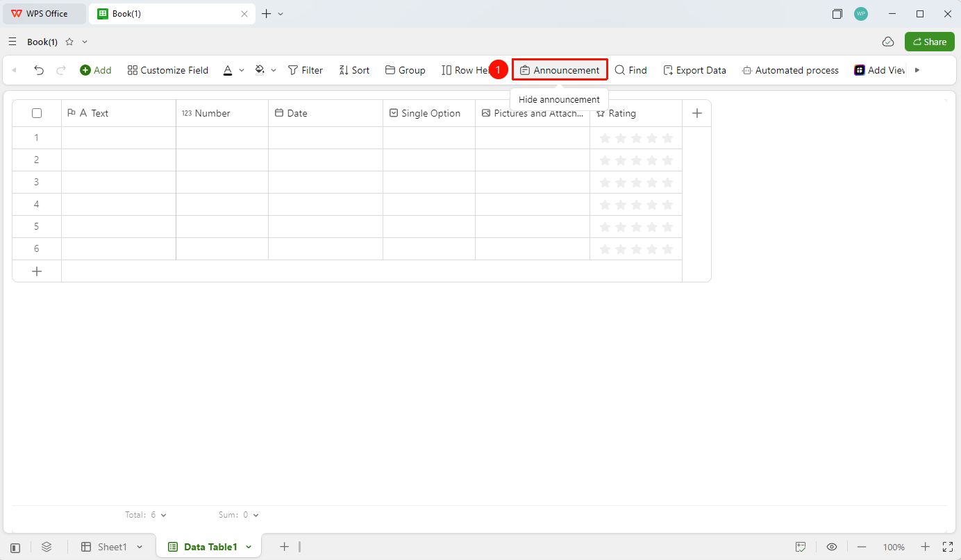
Task: Open the new tab options chevron
Action: 281,14
